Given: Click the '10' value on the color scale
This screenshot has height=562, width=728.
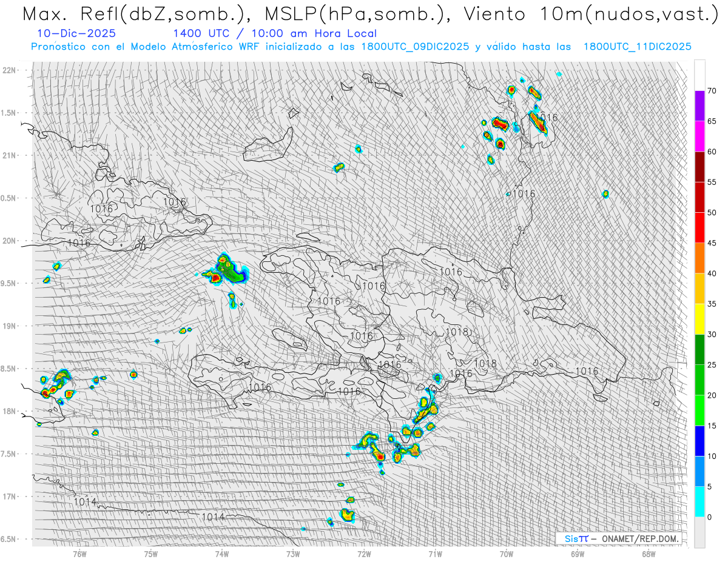Looking at the screenshot, I should 712,456.
